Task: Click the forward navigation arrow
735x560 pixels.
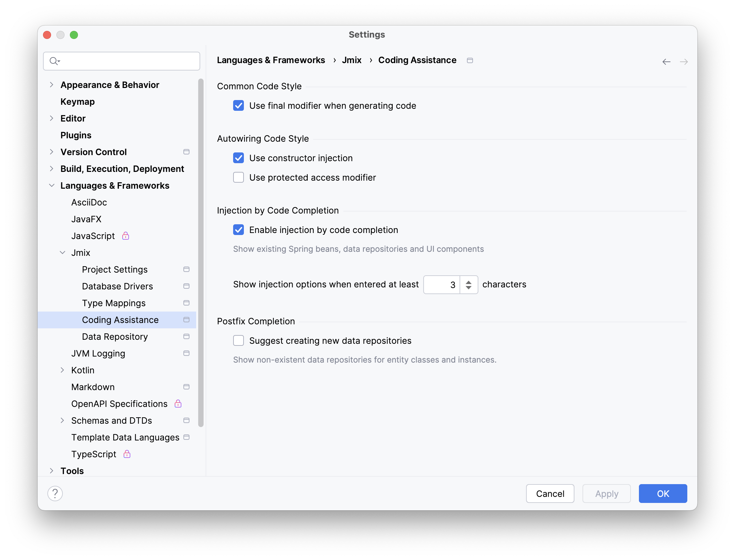Action: pos(684,61)
